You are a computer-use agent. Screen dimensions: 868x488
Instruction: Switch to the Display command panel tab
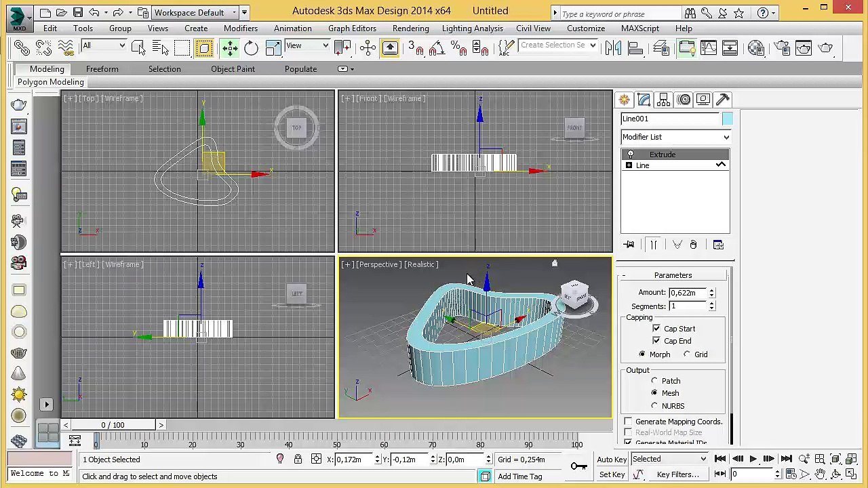703,100
